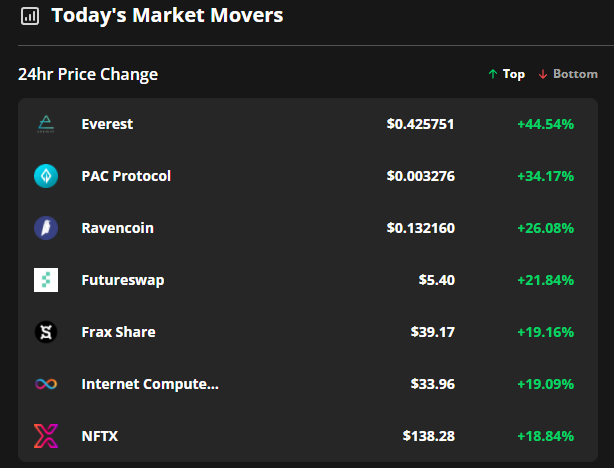
Task: Click the NFTX price of $138.28
Action: 428,436
